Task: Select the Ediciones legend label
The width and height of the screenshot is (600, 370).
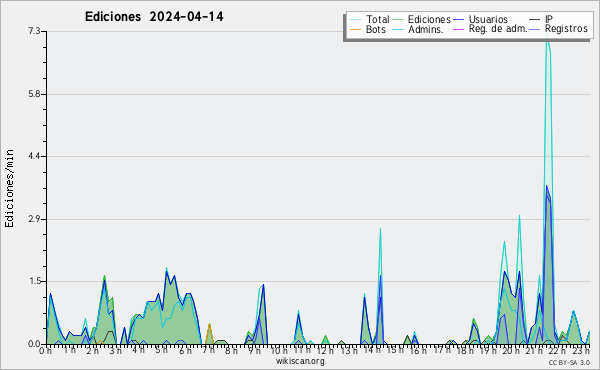Action: coord(429,19)
